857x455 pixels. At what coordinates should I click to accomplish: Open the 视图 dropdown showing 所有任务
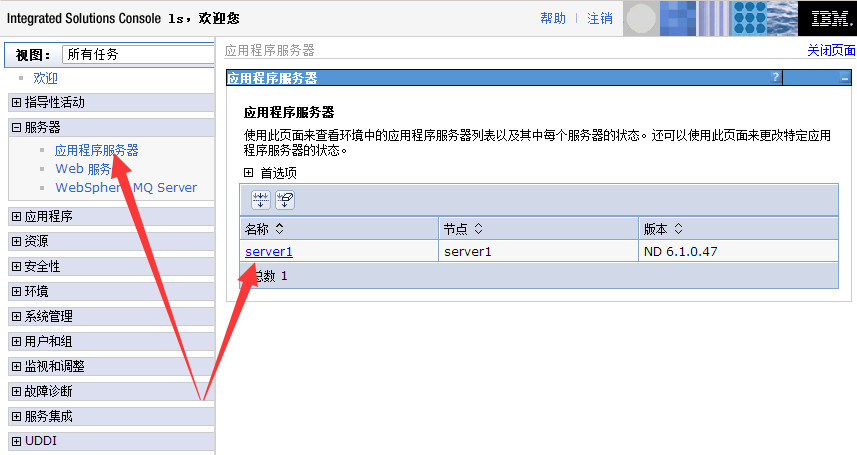pos(138,54)
